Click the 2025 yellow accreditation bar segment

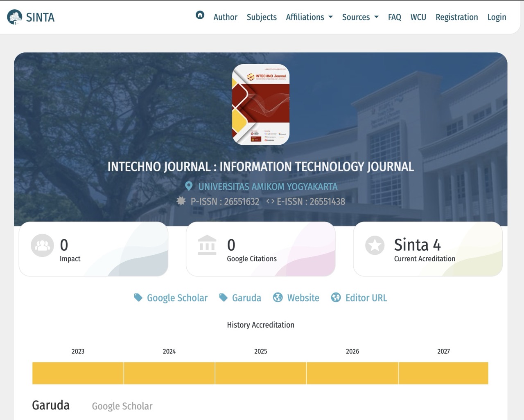261,373
